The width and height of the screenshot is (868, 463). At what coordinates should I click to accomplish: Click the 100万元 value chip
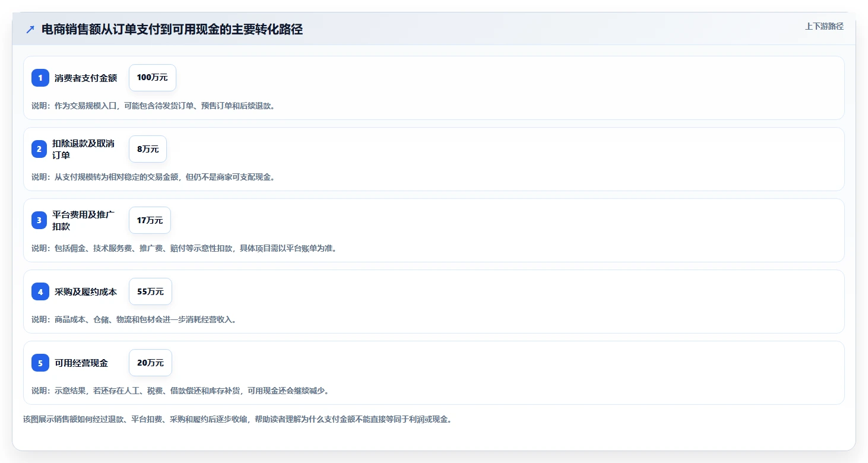click(153, 78)
